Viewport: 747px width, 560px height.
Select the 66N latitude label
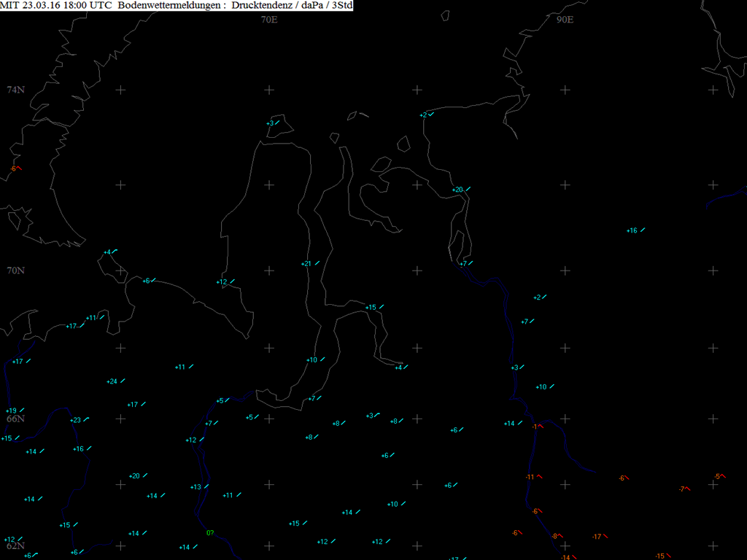coord(15,419)
